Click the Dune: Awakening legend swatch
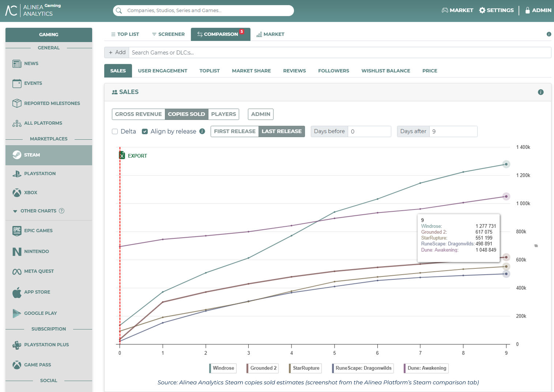 [x=405, y=368]
